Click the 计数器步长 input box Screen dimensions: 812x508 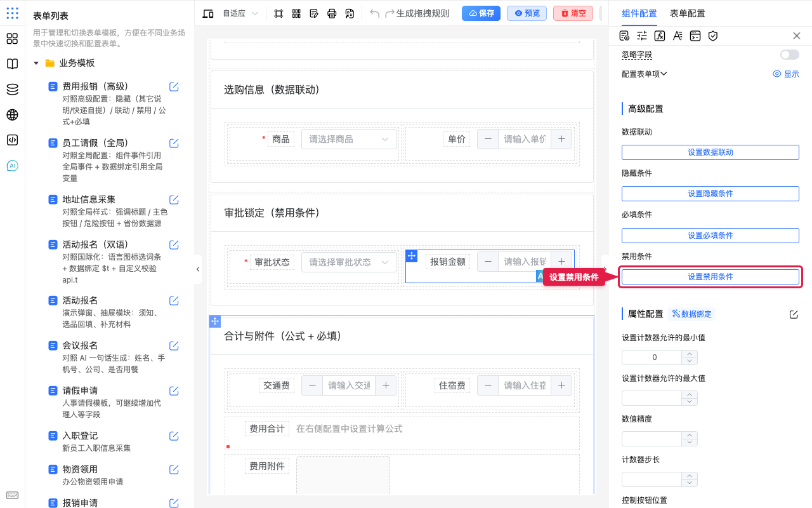click(652, 479)
